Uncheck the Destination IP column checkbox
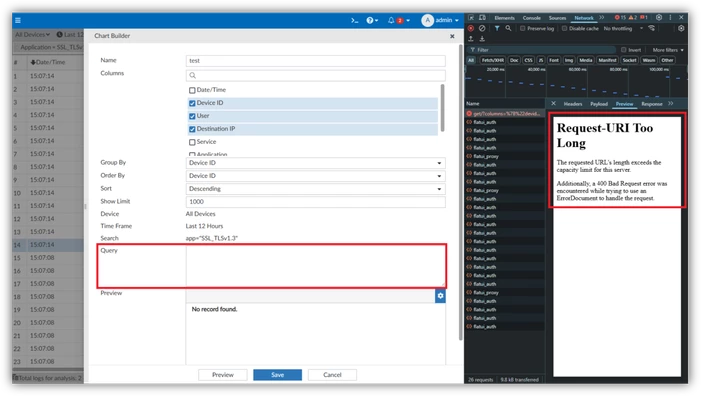Viewport: 701px width, 396px height. tap(192, 129)
